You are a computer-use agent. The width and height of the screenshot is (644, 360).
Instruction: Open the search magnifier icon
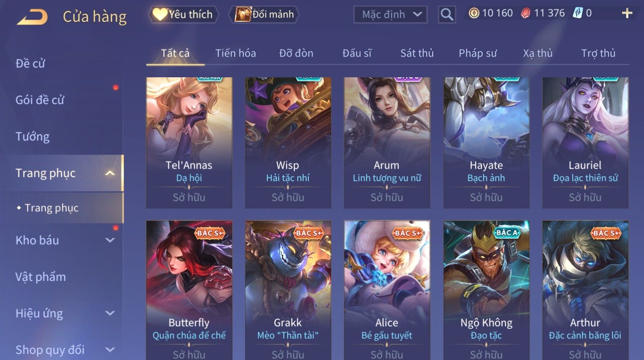447,15
